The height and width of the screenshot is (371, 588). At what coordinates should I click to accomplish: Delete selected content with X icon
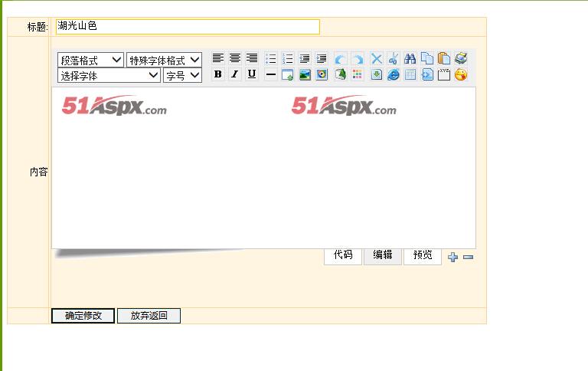pyautogui.click(x=376, y=58)
